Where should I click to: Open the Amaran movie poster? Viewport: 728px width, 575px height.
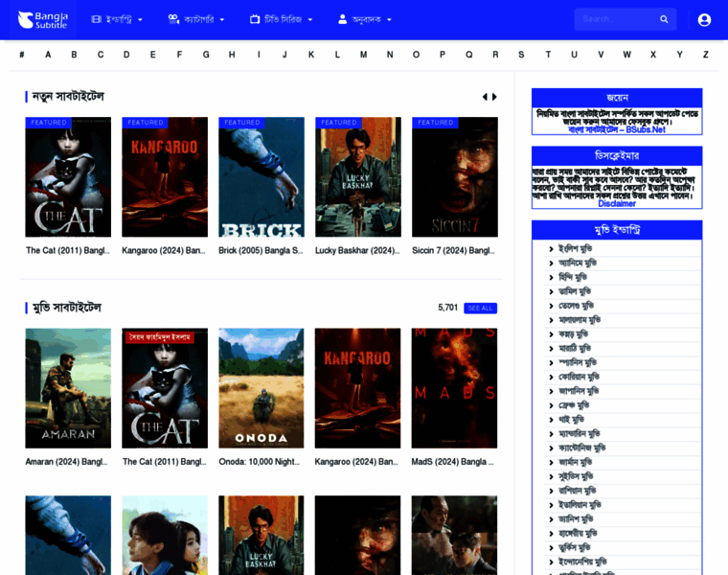click(68, 388)
